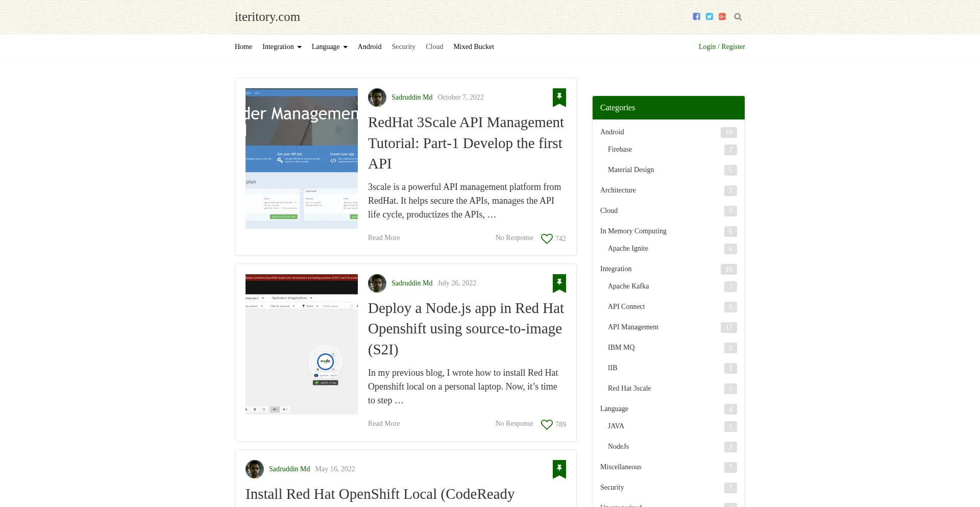Select IIB category
The image size is (980, 507).
point(612,368)
